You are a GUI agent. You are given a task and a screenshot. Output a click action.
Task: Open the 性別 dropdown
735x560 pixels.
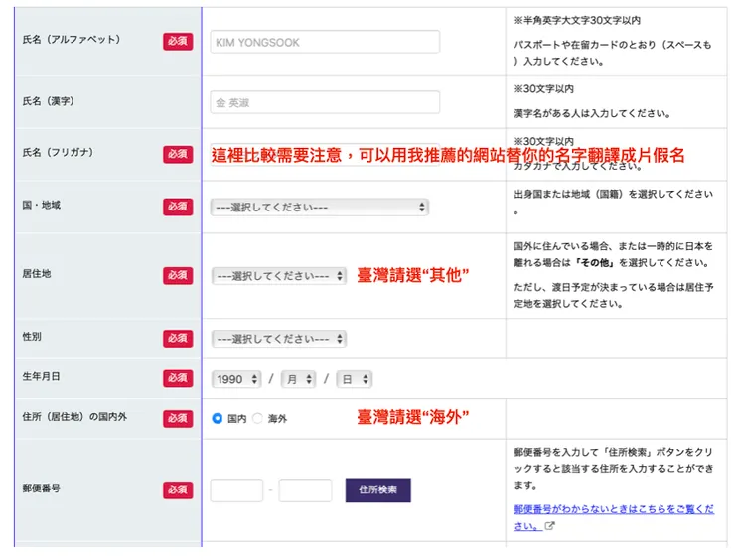279,339
